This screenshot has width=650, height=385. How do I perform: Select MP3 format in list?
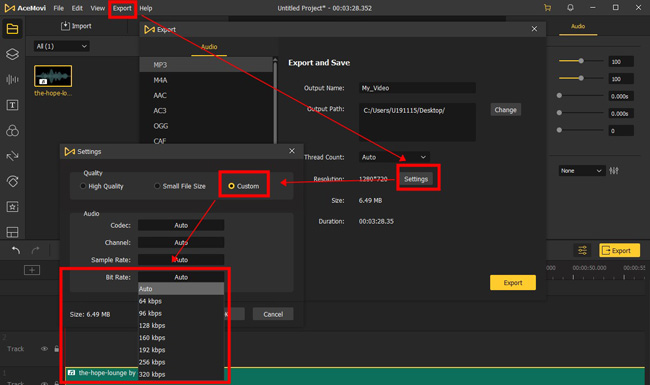pyautogui.click(x=206, y=65)
